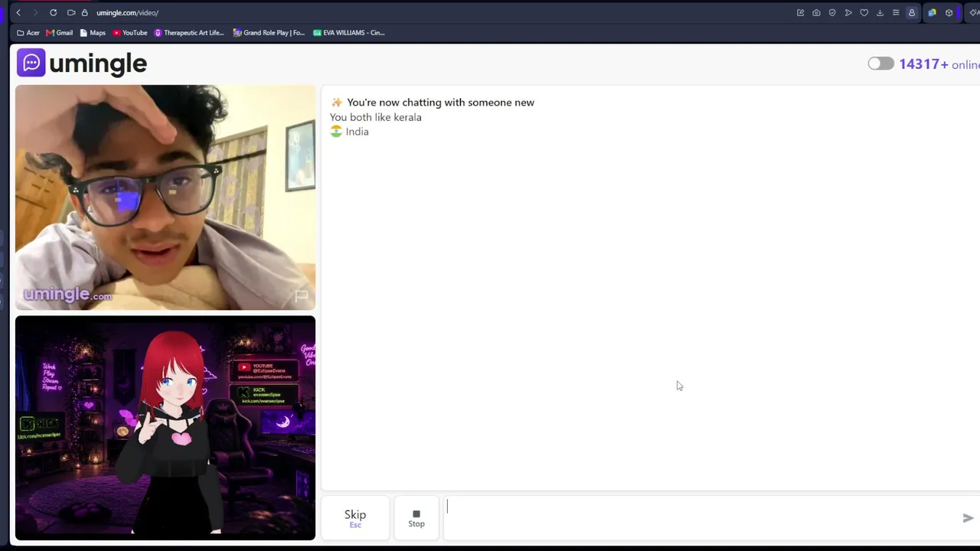
Task: Click the send/flow arrow icon in toolbar
Action: (848, 13)
